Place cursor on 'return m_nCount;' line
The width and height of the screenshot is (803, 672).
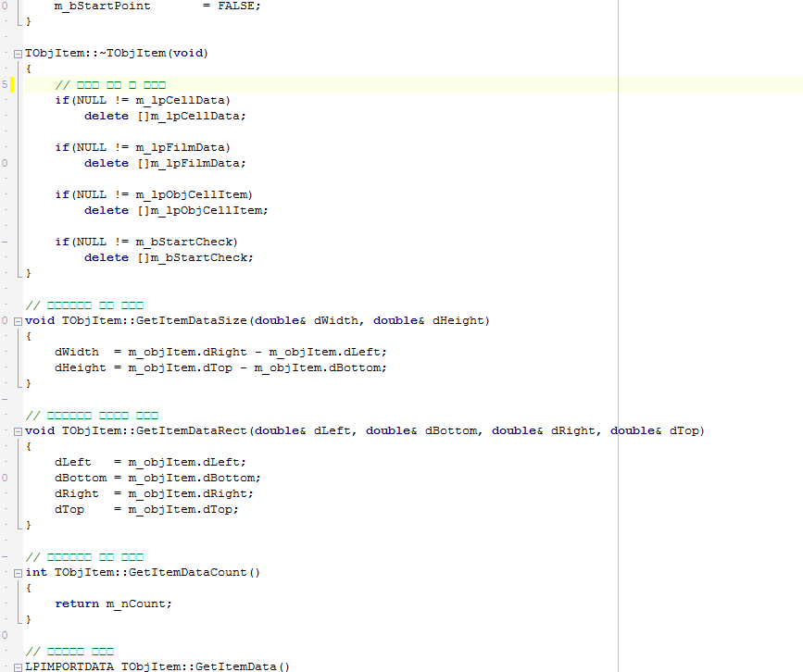tap(113, 604)
